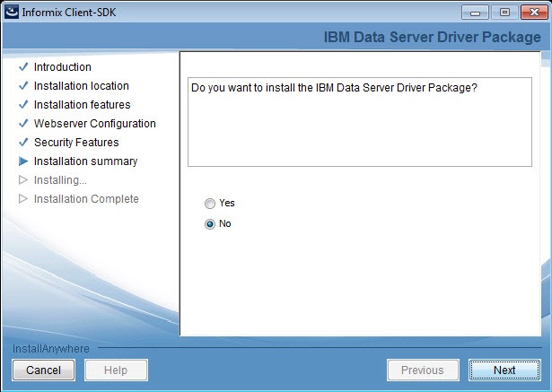This screenshot has width=552, height=392.
Task: Select the Yes radio button
Action: 210,204
